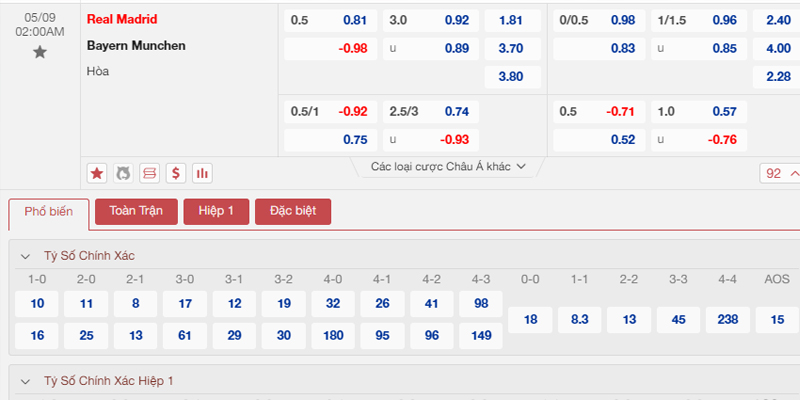This screenshot has width=800, height=400.
Task: Open the Bayern Munchen team link
Action: pyautogui.click(x=136, y=46)
